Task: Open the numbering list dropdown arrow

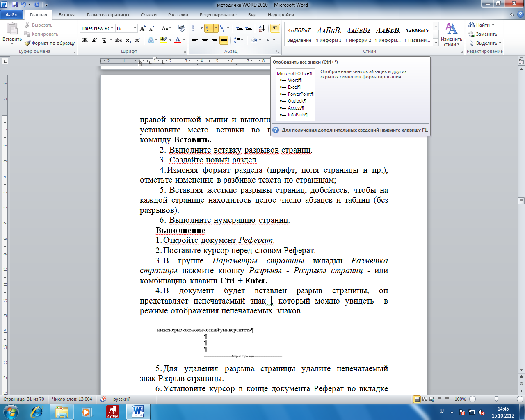Action: (216, 28)
